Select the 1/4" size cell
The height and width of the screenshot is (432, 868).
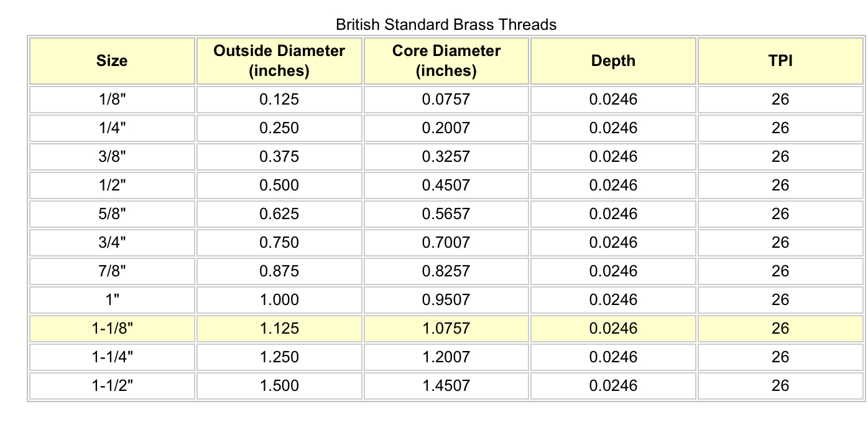[112, 128]
